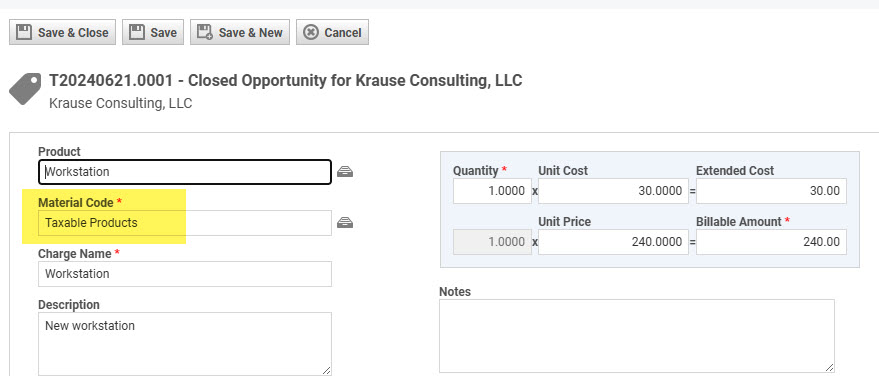
Task: Open the Material Code selector icon
Action: point(345,223)
